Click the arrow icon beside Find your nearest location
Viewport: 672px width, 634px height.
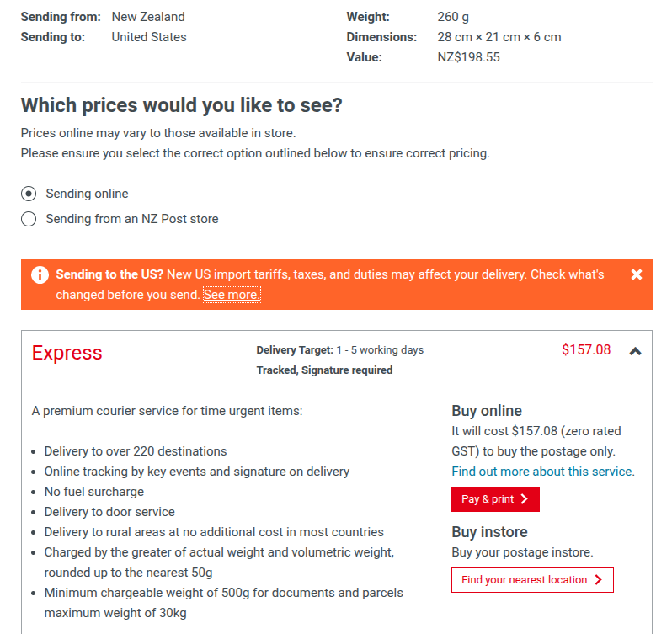tap(599, 580)
